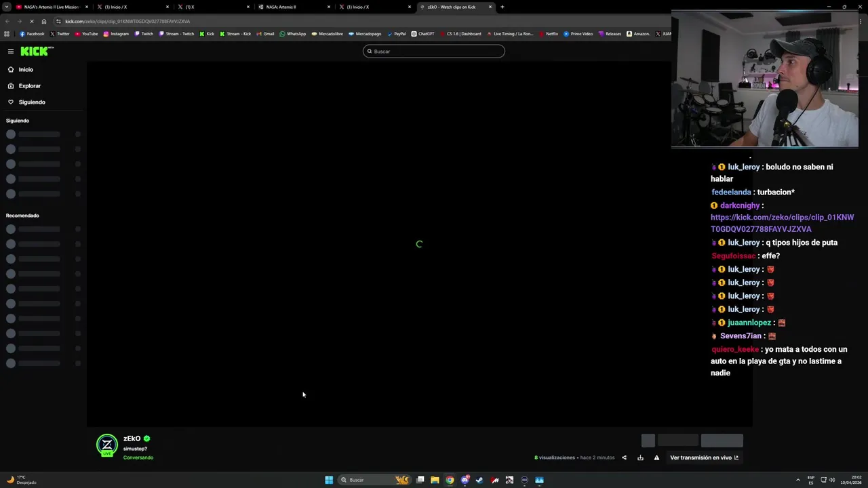Click the browser home icon

pos(44,21)
